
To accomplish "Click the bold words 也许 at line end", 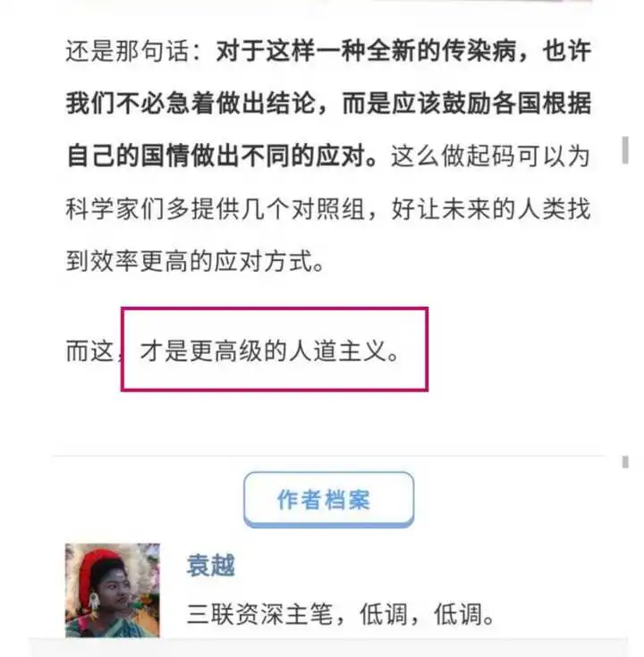I will [x=566, y=51].
